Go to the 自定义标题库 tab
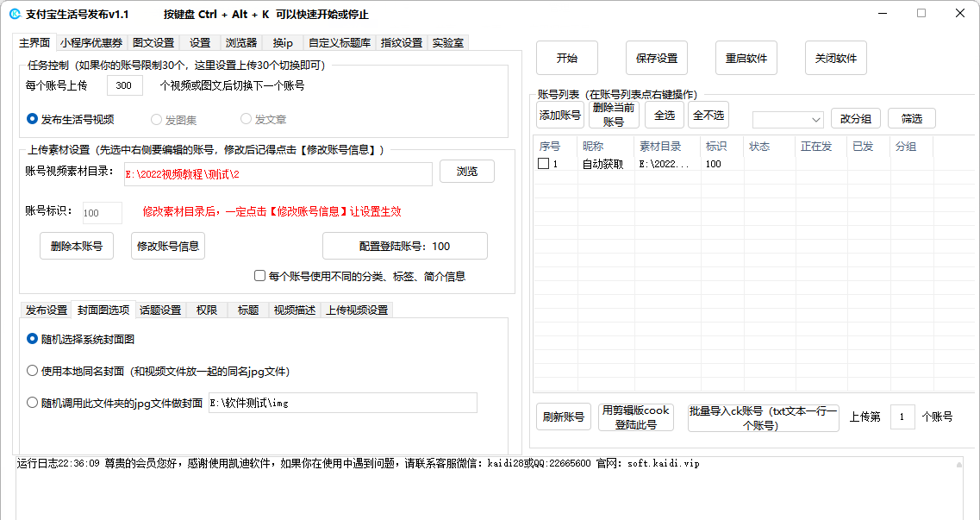 pos(340,42)
